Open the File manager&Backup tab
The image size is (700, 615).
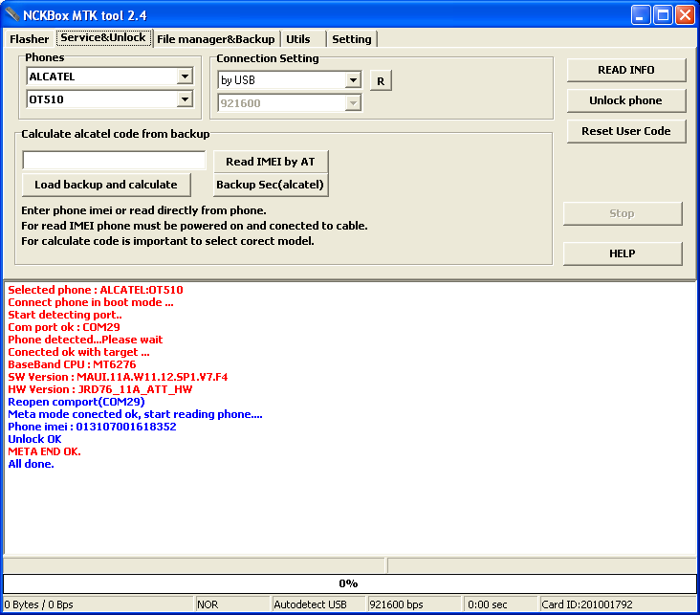click(x=215, y=39)
